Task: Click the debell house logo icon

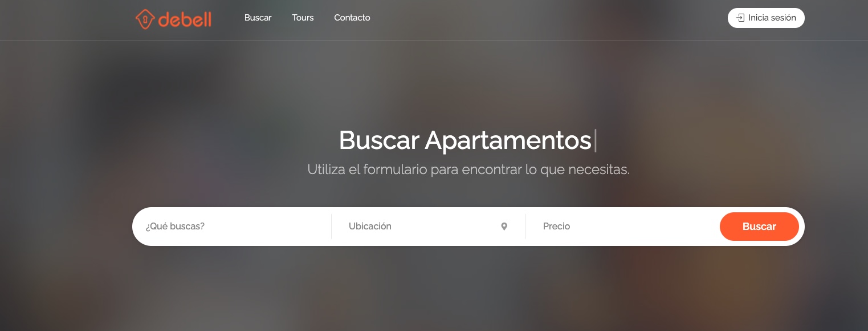Action: [x=145, y=19]
